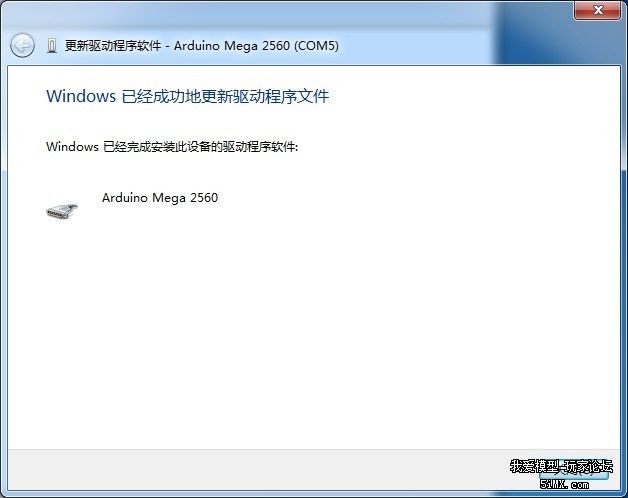The image size is (628, 498).
Task: Click the line Windows 已经完成安装此设备的驱动程序软件
Action: tap(172, 147)
